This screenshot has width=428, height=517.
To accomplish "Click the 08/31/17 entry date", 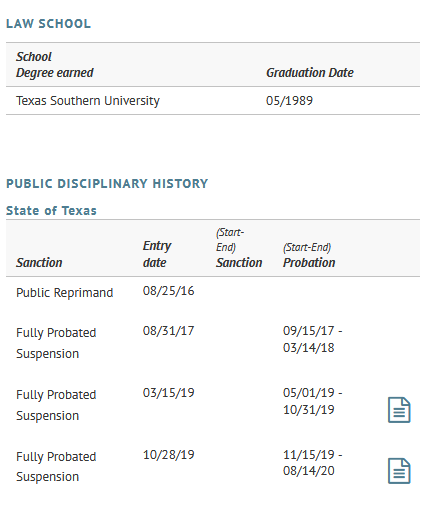I will pyautogui.click(x=168, y=331).
